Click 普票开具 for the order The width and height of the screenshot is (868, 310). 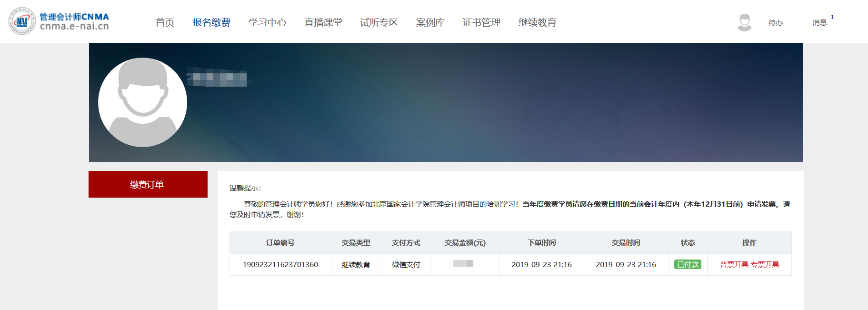tap(734, 265)
